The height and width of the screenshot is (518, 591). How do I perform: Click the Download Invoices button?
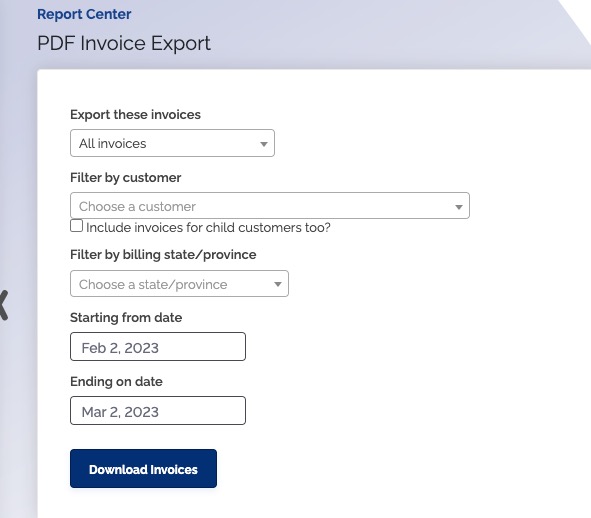tap(144, 469)
